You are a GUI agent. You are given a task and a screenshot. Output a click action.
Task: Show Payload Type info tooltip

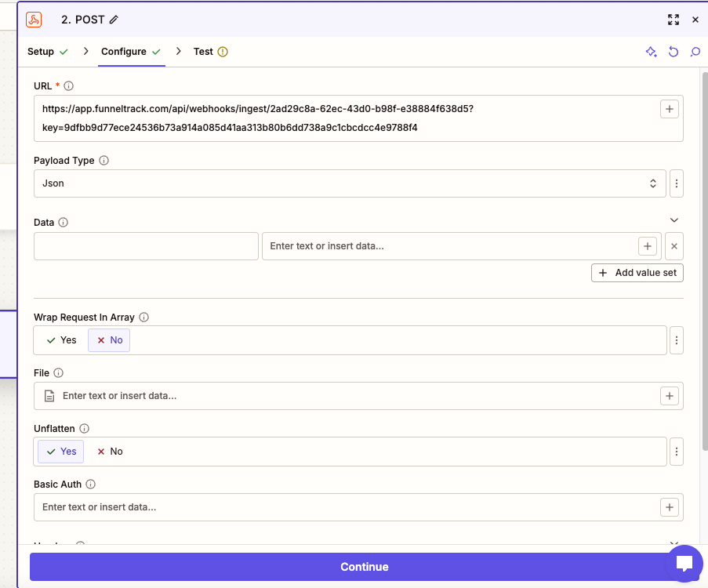click(103, 160)
